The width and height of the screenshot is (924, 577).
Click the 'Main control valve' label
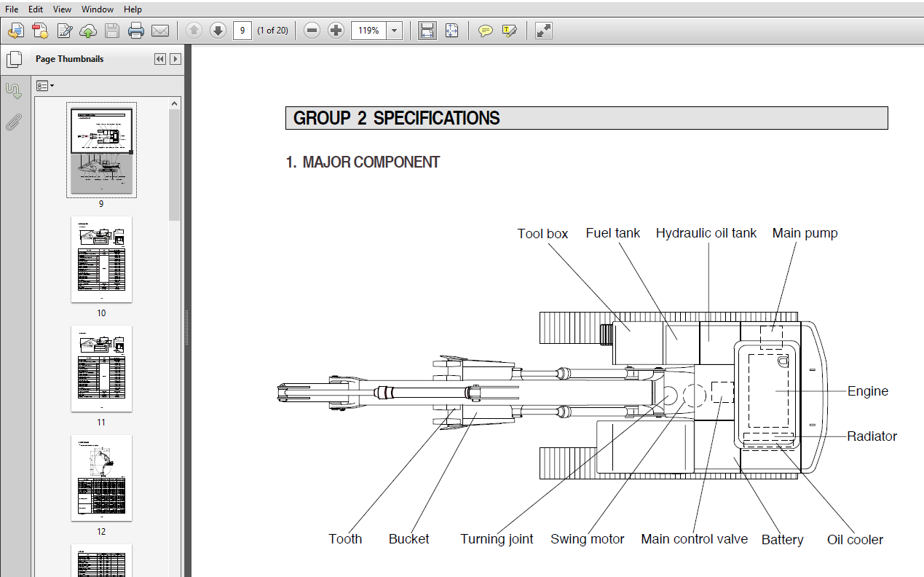(x=695, y=539)
